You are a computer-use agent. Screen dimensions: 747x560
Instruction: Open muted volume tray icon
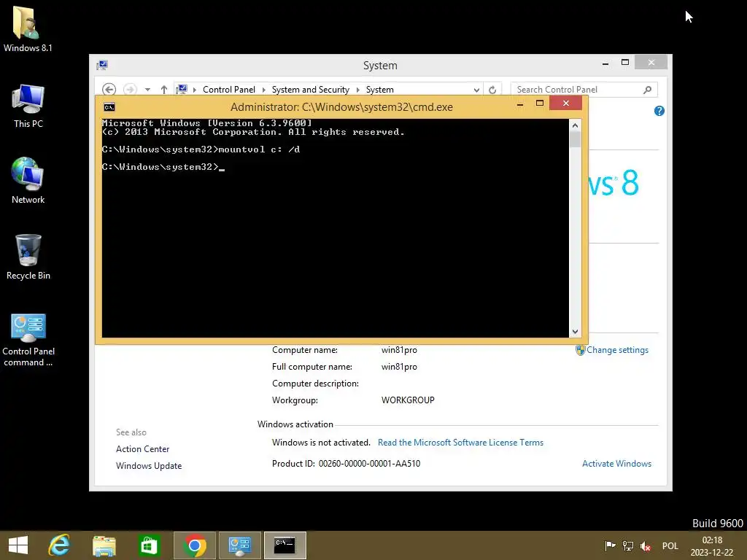646,545
